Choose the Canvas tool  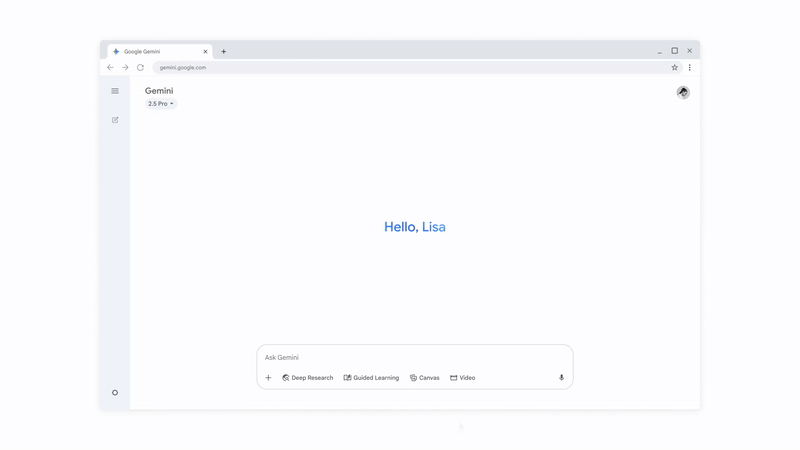pos(424,378)
